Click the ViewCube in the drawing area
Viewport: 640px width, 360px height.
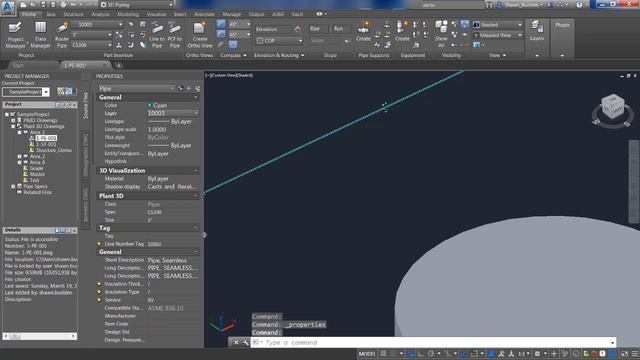(x=612, y=107)
